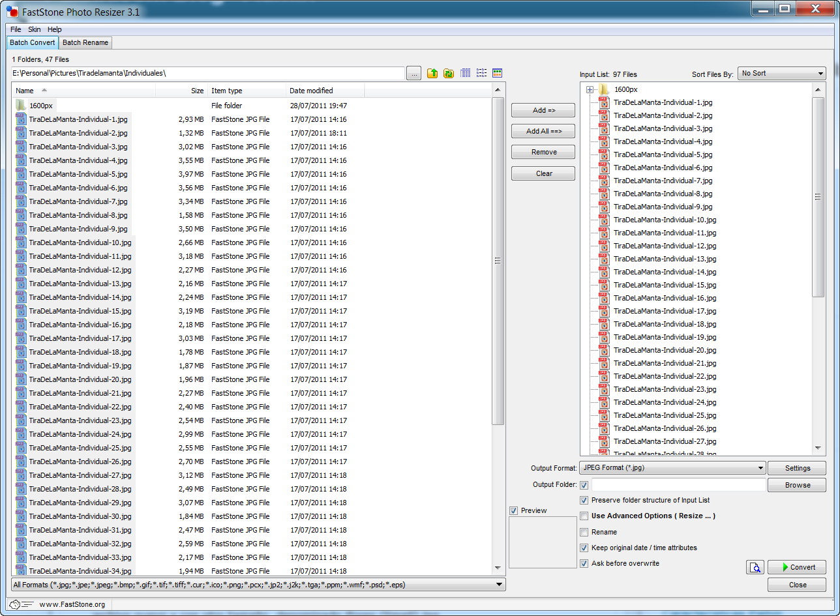This screenshot has height=616, width=840.
Task: Open the Output Format dropdown
Action: click(672, 468)
